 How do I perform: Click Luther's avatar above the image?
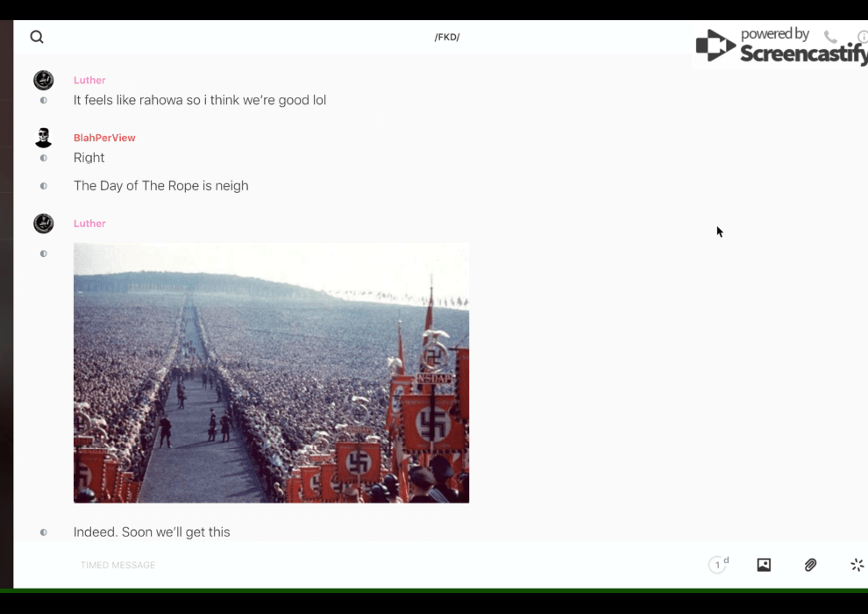44,224
